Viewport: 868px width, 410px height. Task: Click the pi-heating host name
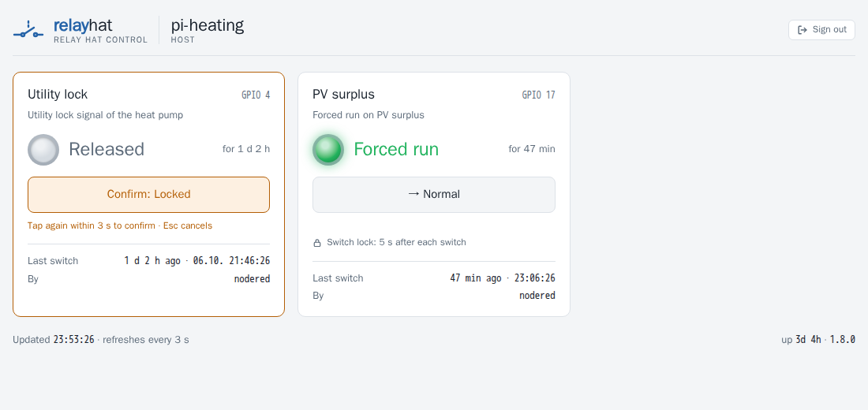click(207, 25)
